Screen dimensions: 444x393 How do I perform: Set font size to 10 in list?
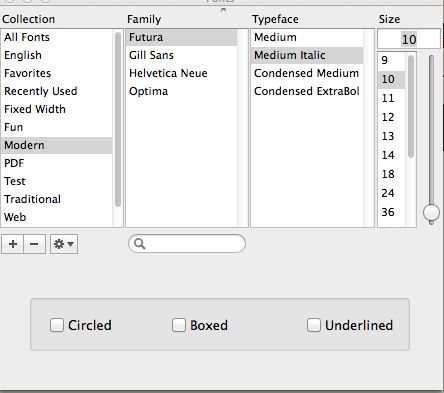click(x=392, y=79)
